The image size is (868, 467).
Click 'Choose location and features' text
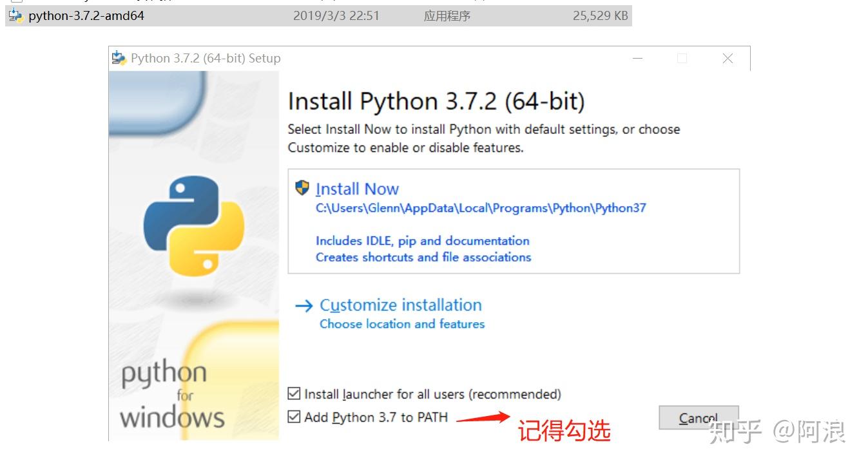pos(402,324)
